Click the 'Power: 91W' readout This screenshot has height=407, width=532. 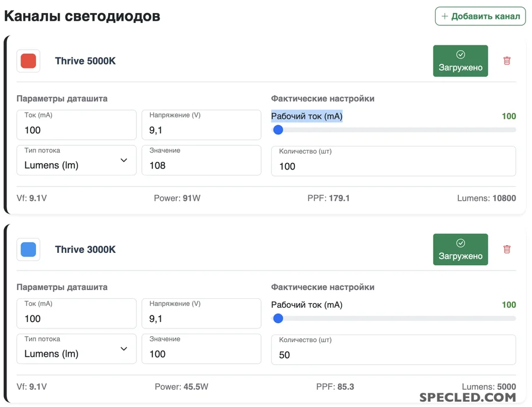177,198
